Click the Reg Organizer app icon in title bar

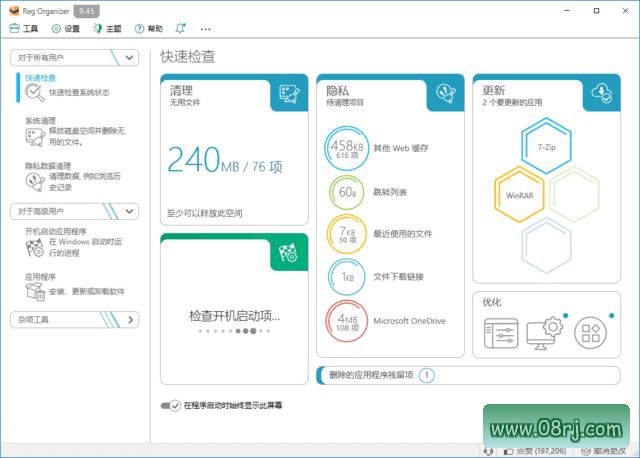pos(14,11)
